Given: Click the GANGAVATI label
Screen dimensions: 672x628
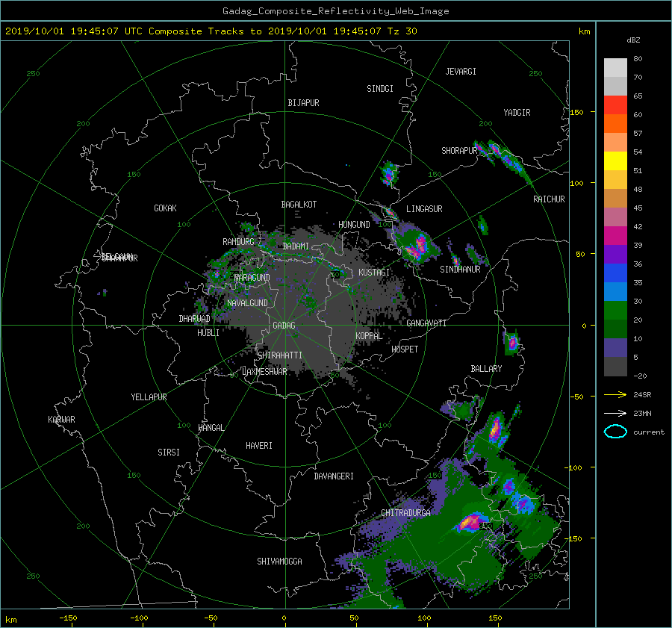Looking at the screenshot, I should [x=426, y=323].
